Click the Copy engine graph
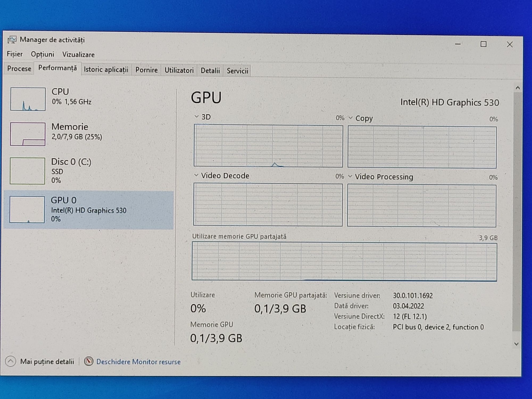 (422, 147)
